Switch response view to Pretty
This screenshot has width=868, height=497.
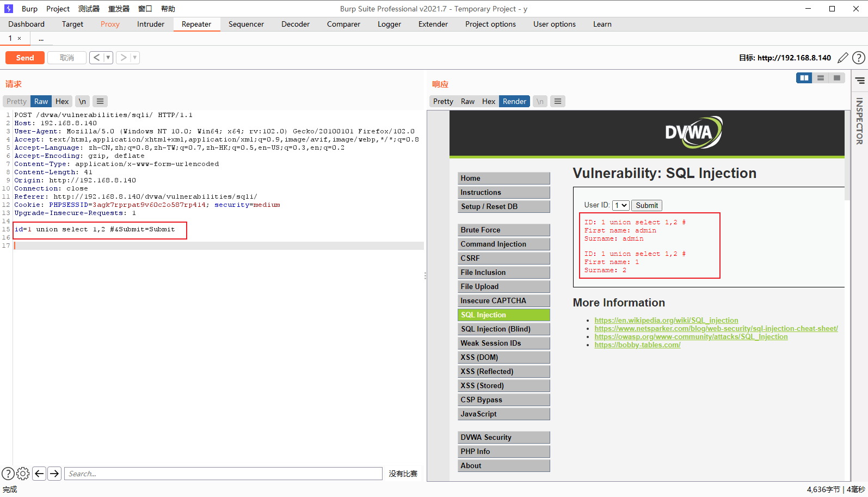pos(443,101)
